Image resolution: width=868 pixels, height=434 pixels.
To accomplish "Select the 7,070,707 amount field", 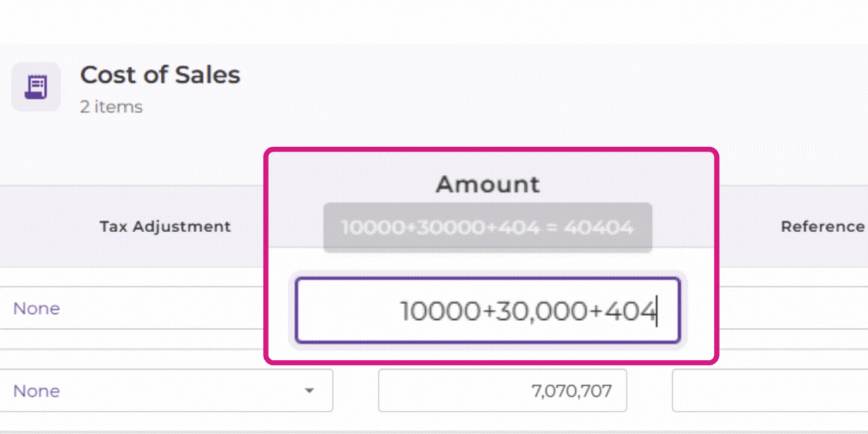I will pos(502,390).
